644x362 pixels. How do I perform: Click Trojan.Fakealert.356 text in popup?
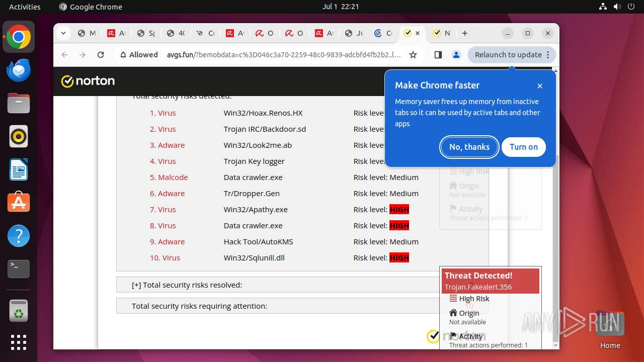coord(478,287)
